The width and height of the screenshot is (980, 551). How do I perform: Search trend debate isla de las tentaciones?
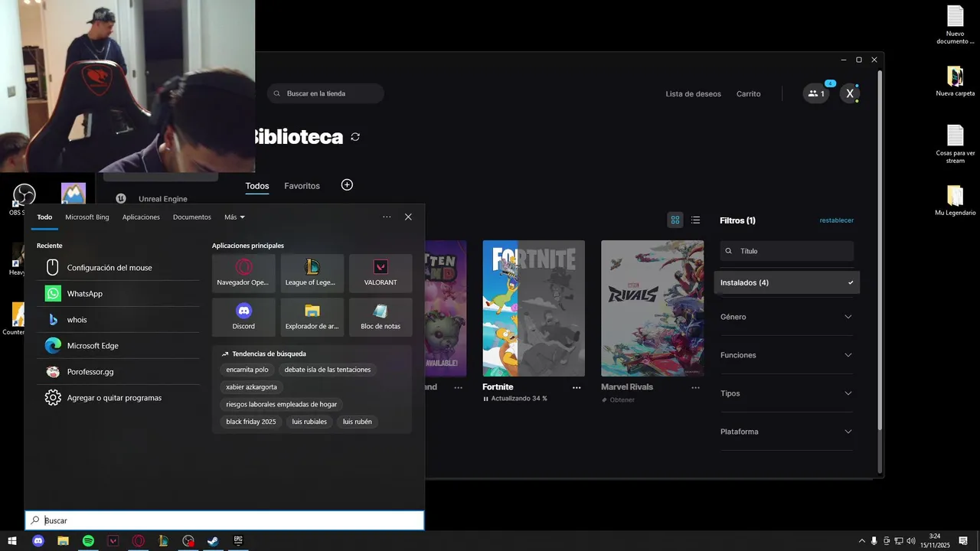(328, 370)
